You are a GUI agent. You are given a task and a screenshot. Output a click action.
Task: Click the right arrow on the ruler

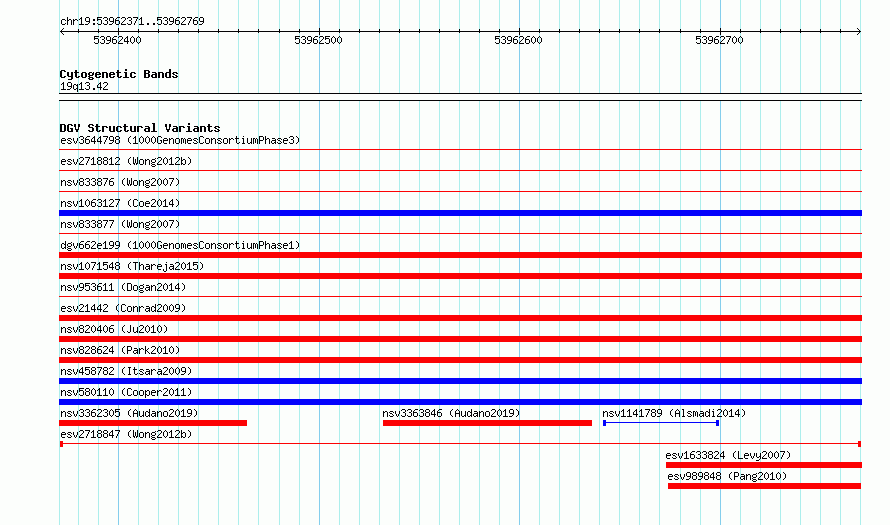(x=859, y=32)
